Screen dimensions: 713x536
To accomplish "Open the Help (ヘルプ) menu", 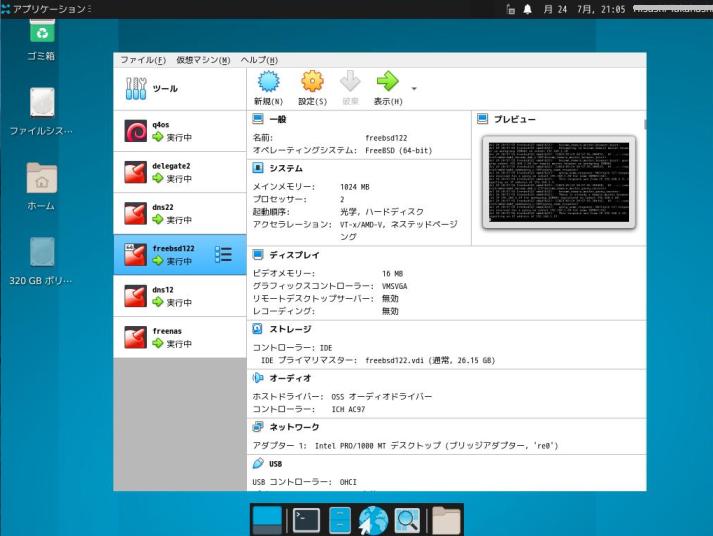I will coord(259,60).
